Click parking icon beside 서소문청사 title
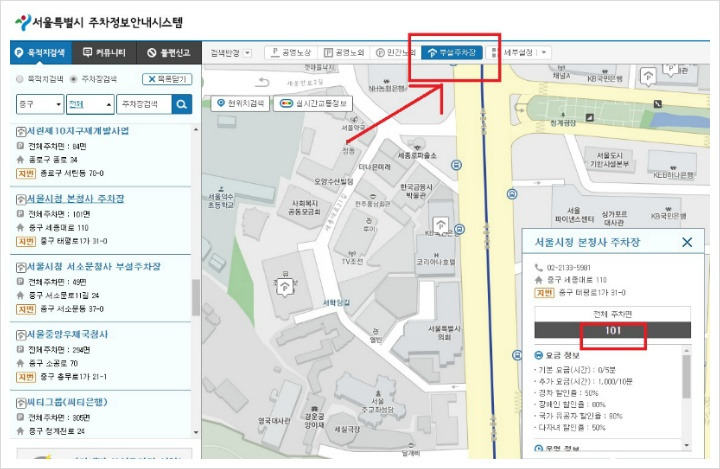Viewport: 720px width, 469px height. [21, 267]
